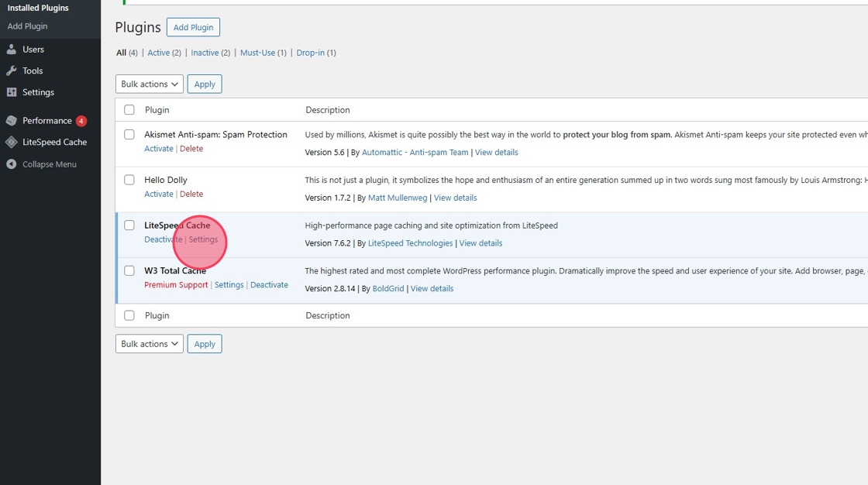Click the Performance notification badge

pyautogui.click(x=81, y=121)
